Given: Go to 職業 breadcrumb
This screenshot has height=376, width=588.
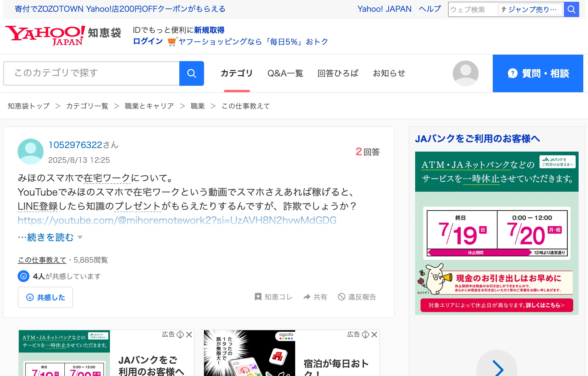Looking at the screenshot, I should [x=198, y=106].
